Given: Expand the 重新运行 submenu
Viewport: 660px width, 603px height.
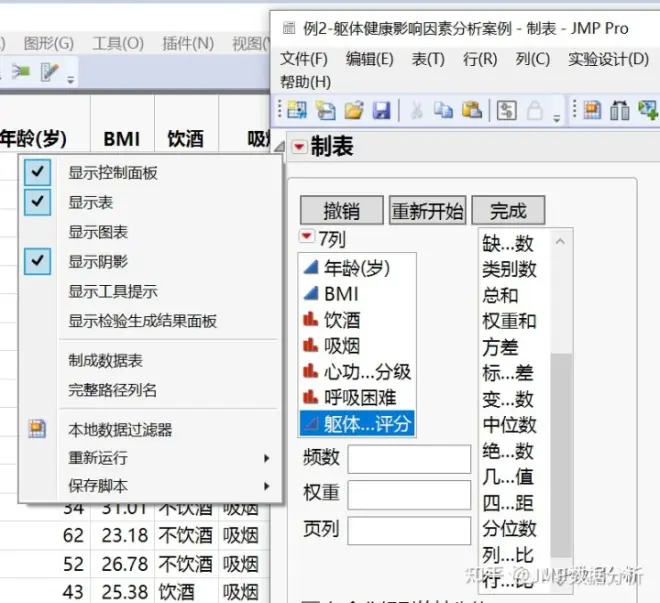Looking at the screenshot, I should pos(150,458).
